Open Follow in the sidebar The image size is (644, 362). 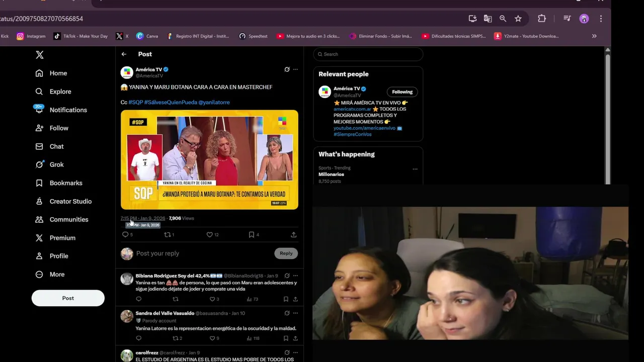click(x=52, y=128)
